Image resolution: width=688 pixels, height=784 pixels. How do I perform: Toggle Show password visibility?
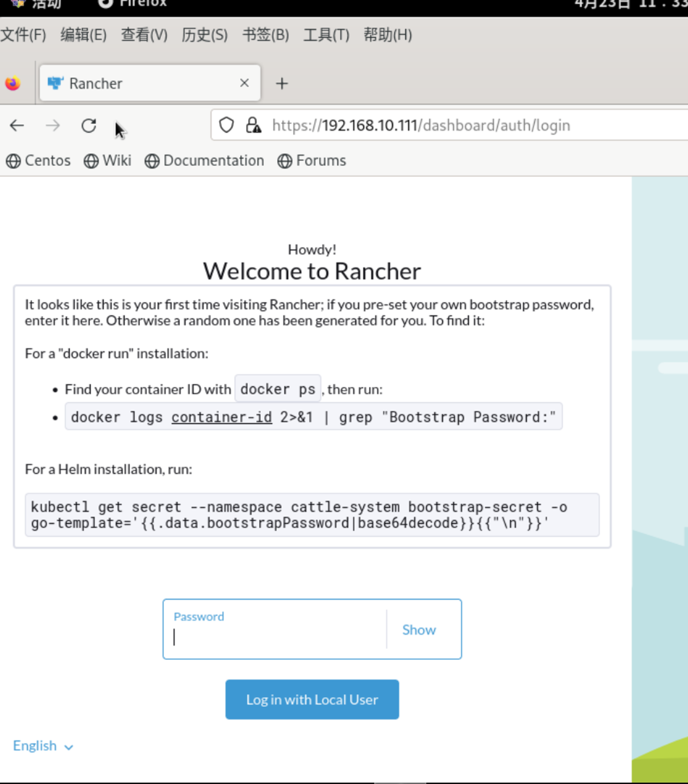point(419,630)
